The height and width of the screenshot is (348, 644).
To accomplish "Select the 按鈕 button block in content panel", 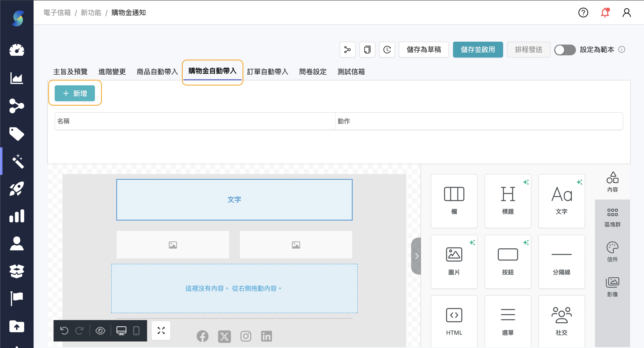I will click(x=508, y=261).
